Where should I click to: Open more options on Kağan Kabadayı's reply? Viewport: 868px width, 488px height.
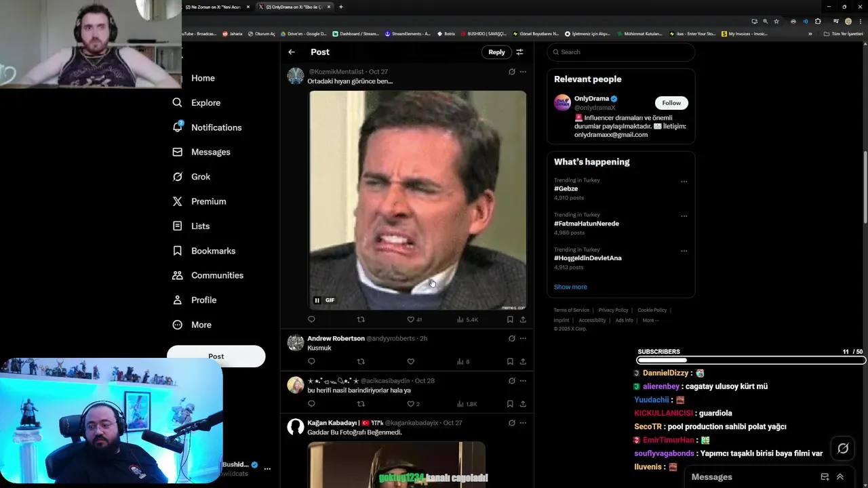(x=523, y=423)
